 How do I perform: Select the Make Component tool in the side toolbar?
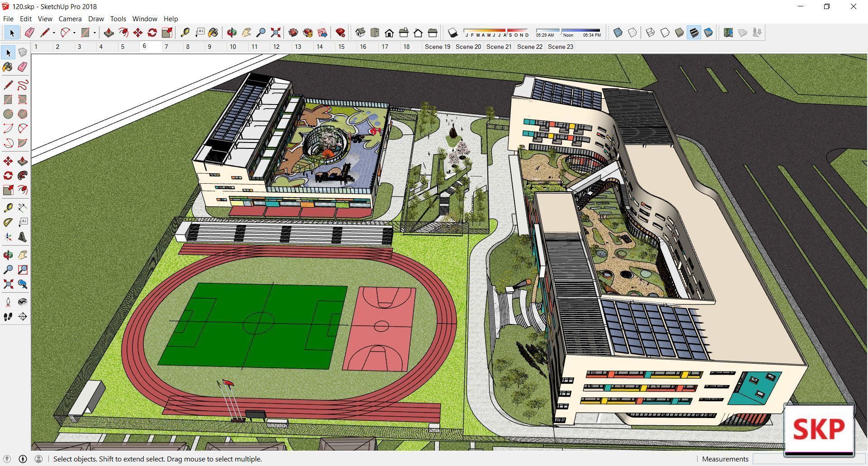[x=22, y=52]
